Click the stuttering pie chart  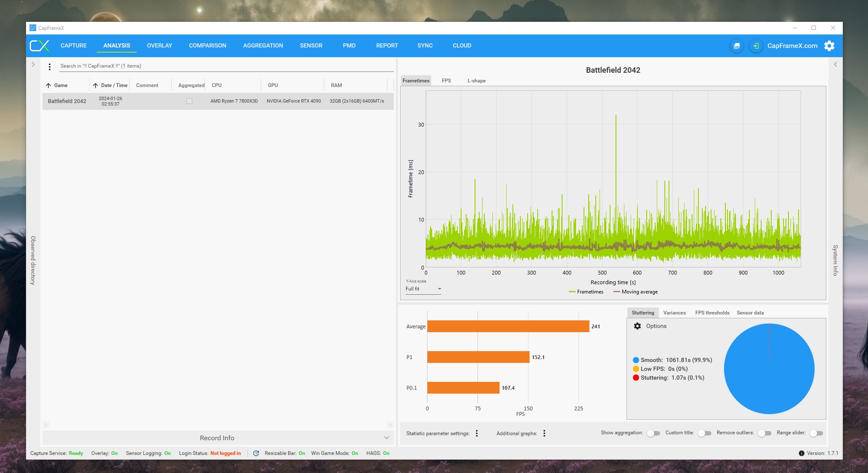pyautogui.click(x=769, y=369)
